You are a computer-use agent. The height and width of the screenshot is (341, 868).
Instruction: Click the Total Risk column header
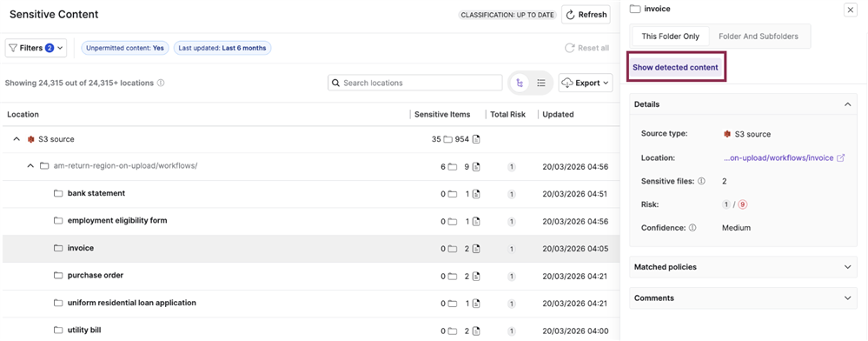[x=507, y=114]
